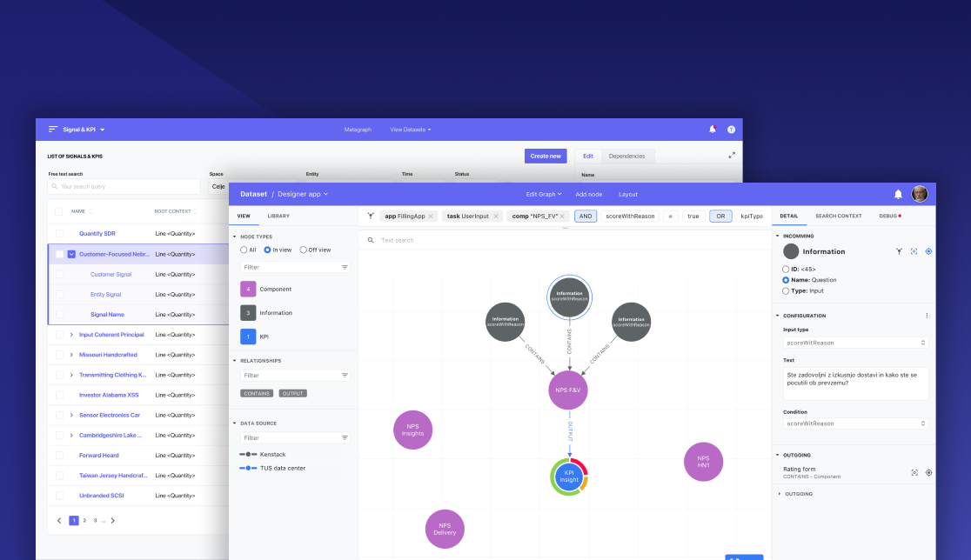Select the Off view radio button
The height and width of the screenshot is (560, 971).
coord(305,250)
